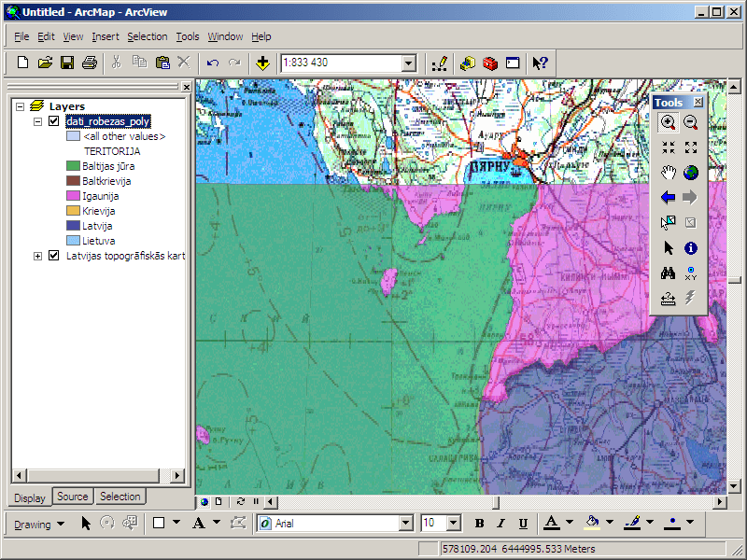The image size is (747, 560).
Task: Select the Pan hand tool
Action: pos(668,173)
